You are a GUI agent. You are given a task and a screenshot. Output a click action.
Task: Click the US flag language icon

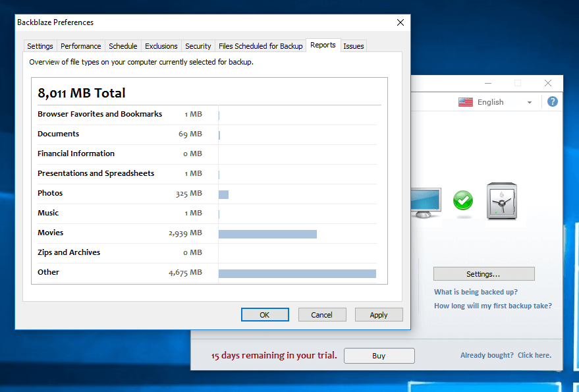tap(466, 102)
